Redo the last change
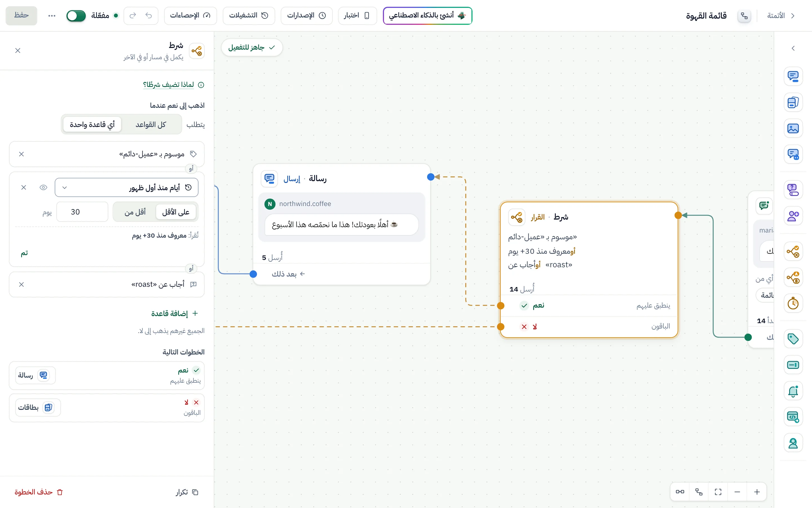Screen dimensions: 812x508 (133, 16)
